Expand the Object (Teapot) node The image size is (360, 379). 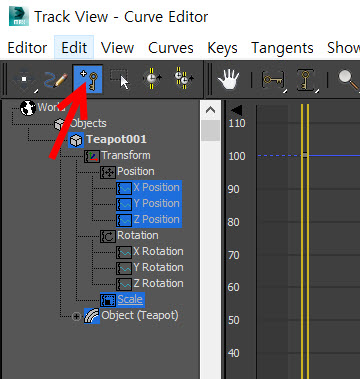[76, 316]
